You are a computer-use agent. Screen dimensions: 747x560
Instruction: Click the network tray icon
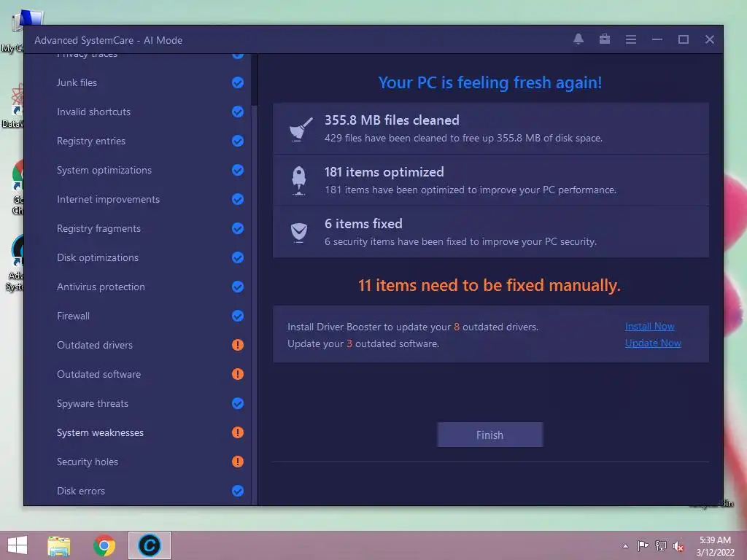coord(661,545)
